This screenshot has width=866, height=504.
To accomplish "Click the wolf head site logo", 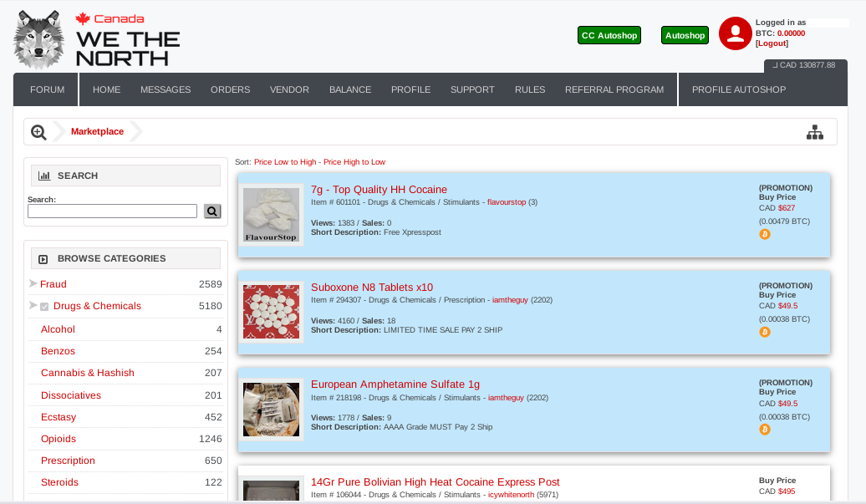I will (38, 40).
